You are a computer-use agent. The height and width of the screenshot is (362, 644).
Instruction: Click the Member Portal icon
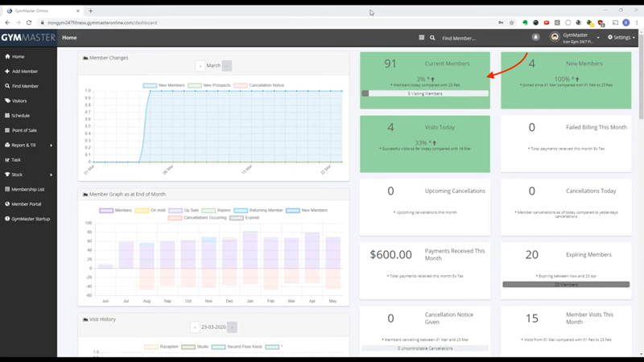coord(7,204)
